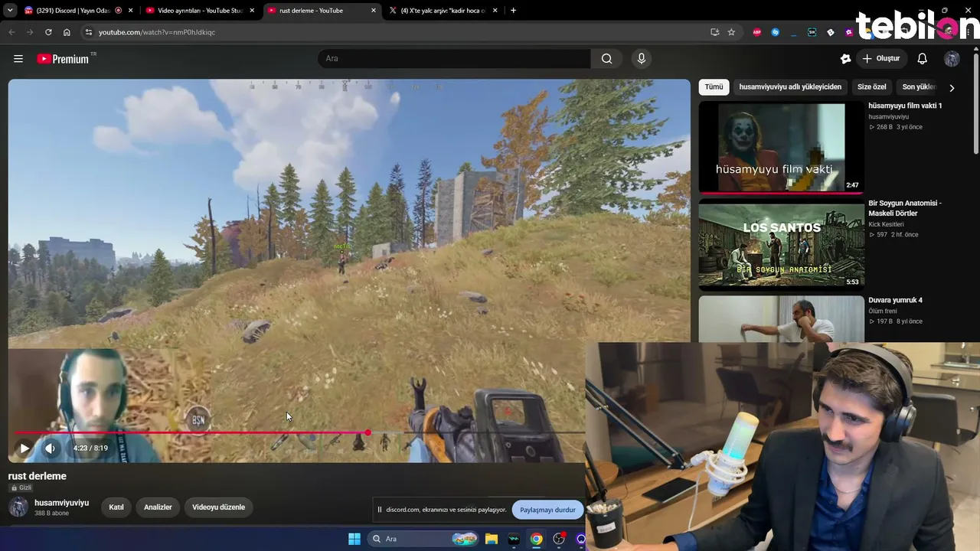Screen dimensions: 980x551
Task: Switch to the X'te yalc arşiv tab
Action: tap(443, 11)
